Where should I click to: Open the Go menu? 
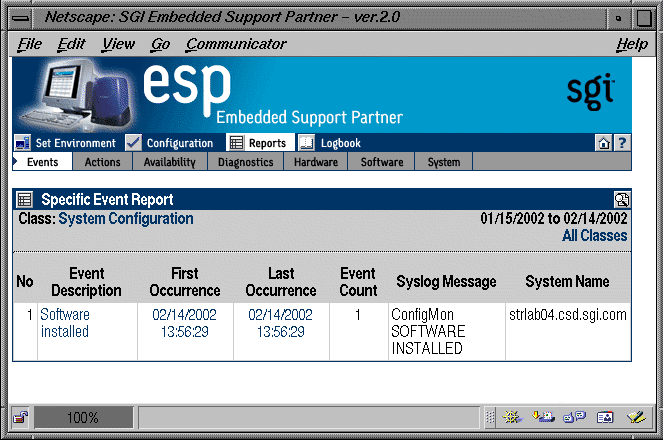[x=160, y=44]
